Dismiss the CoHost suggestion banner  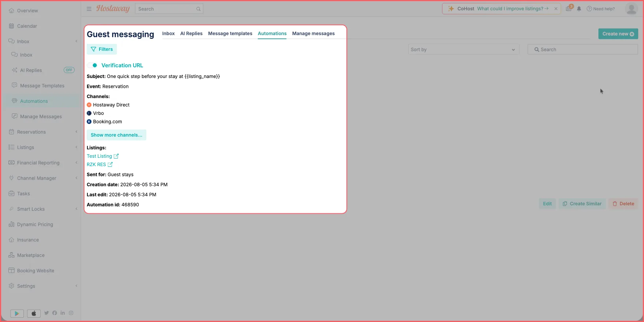coord(556,9)
